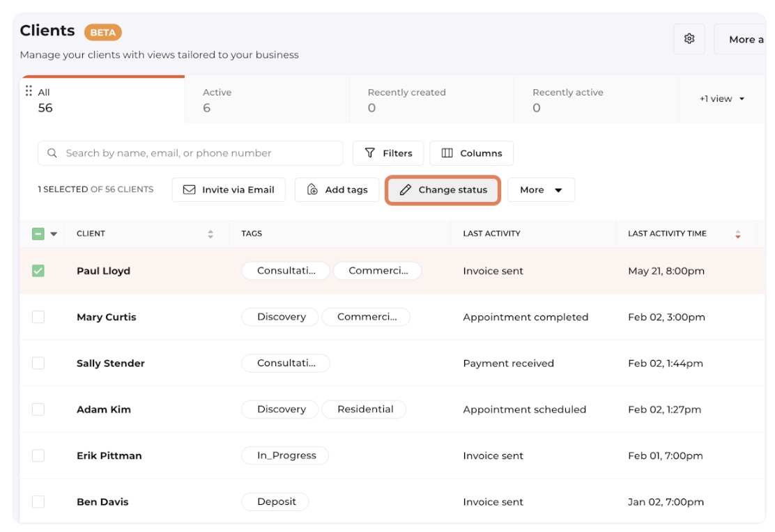Toggle the header select-all checkbox
Screen dimensions: 775x532
click(x=38, y=234)
